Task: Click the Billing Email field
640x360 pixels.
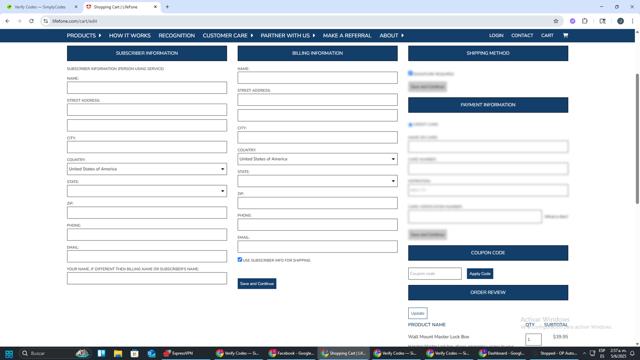Action: (318, 247)
